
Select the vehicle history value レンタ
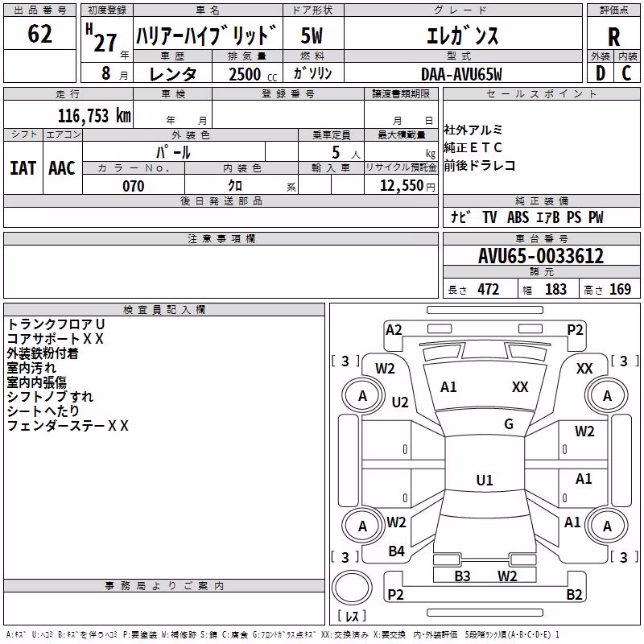[x=173, y=74]
